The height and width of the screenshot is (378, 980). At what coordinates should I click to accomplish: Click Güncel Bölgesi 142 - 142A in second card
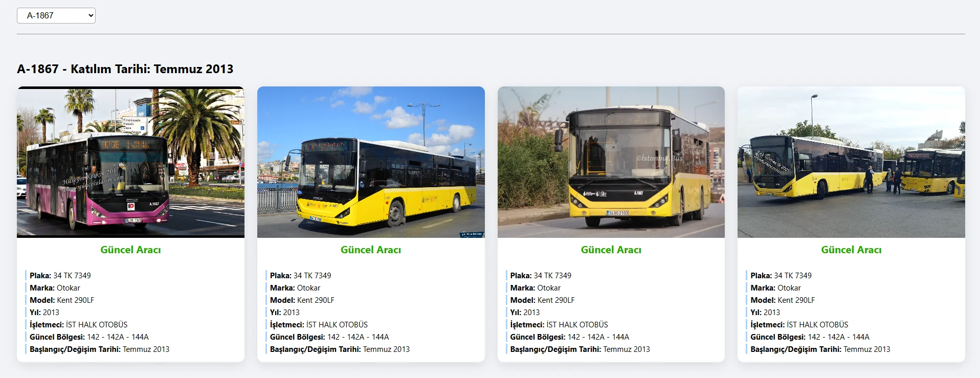click(329, 337)
